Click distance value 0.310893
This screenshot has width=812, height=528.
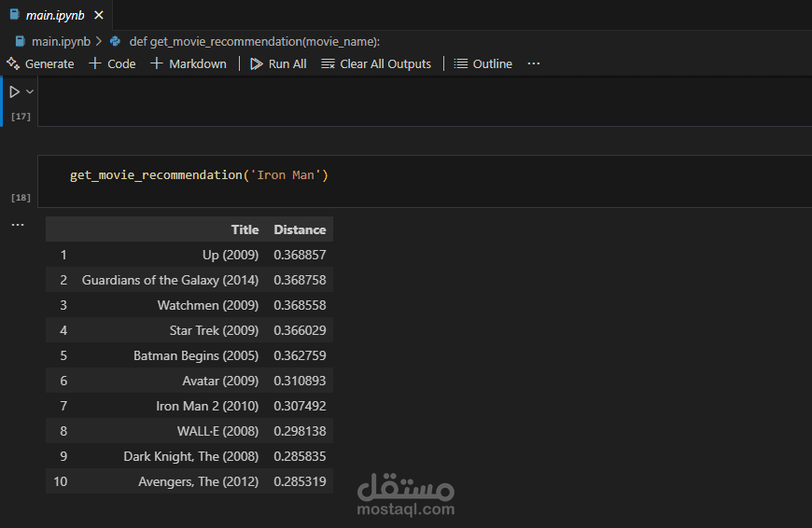point(300,381)
